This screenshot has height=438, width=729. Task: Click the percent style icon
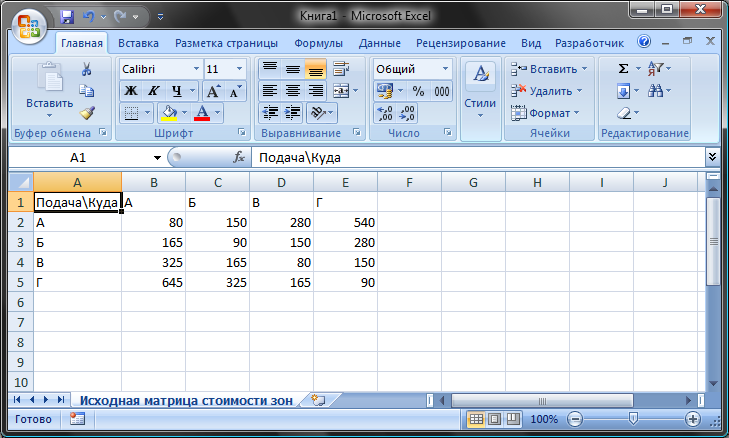417,91
